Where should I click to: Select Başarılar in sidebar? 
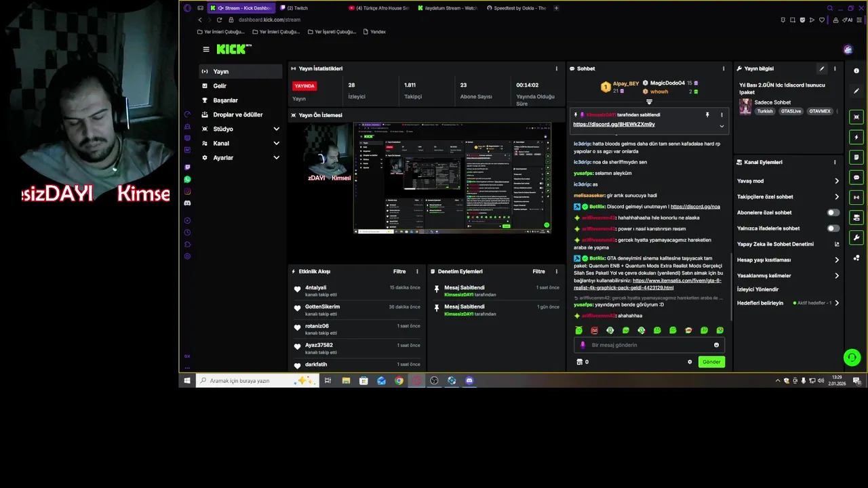coord(240,100)
